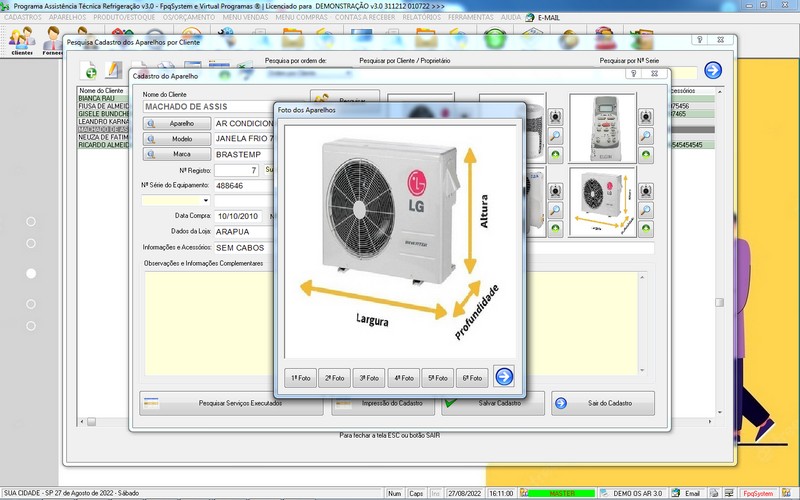Open the APARELHOS menu

[x=67, y=17]
